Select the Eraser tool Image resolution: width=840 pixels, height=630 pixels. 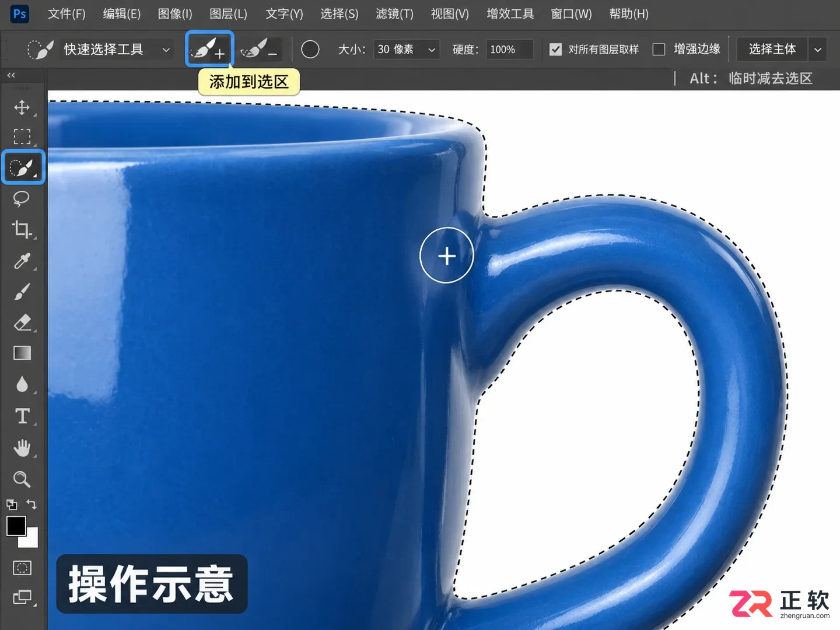click(22, 322)
